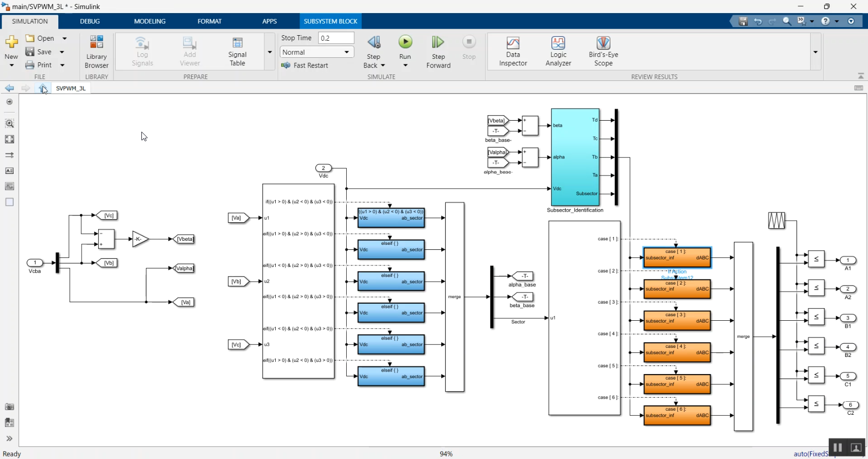This screenshot has width=868, height=459.
Task: Select the C2 outport block
Action: tap(850, 405)
